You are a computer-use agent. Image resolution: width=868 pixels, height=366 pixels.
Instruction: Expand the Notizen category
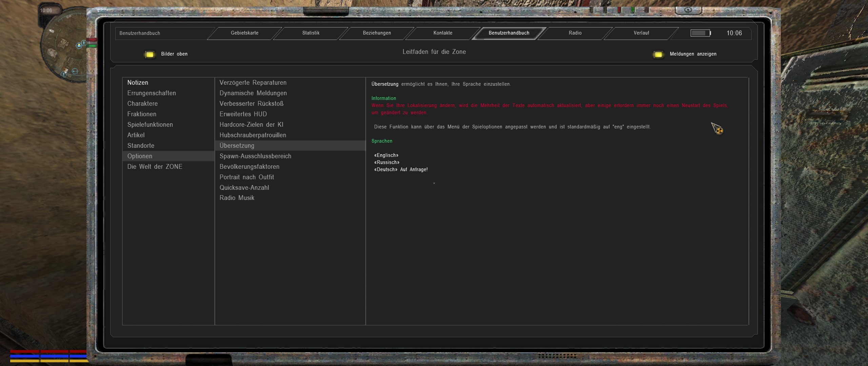[138, 83]
